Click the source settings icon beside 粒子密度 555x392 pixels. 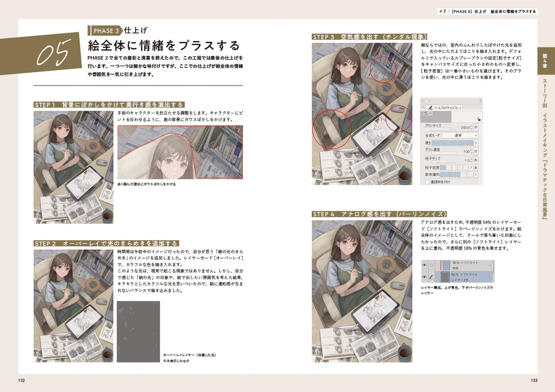[x=476, y=167]
